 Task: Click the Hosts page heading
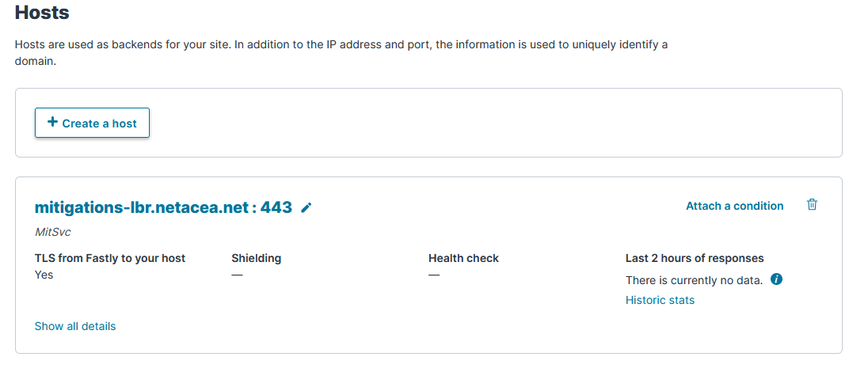[42, 13]
